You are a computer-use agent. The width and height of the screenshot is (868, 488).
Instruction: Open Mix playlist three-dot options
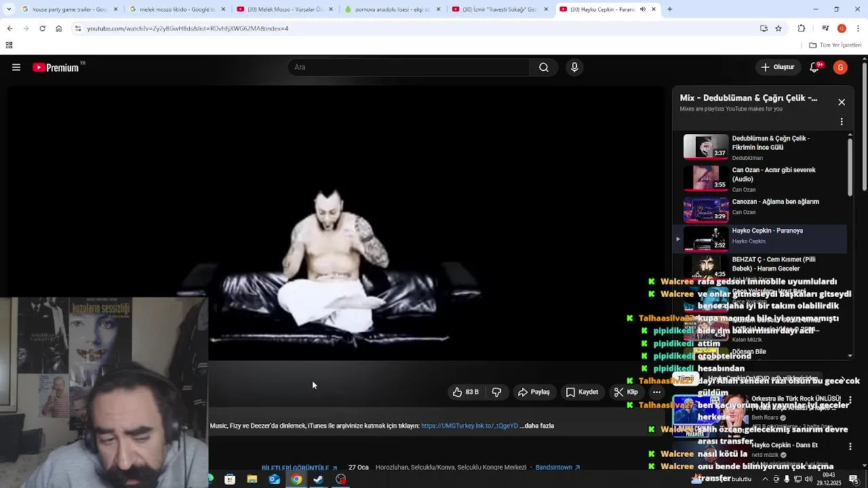(x=842, y=122)
